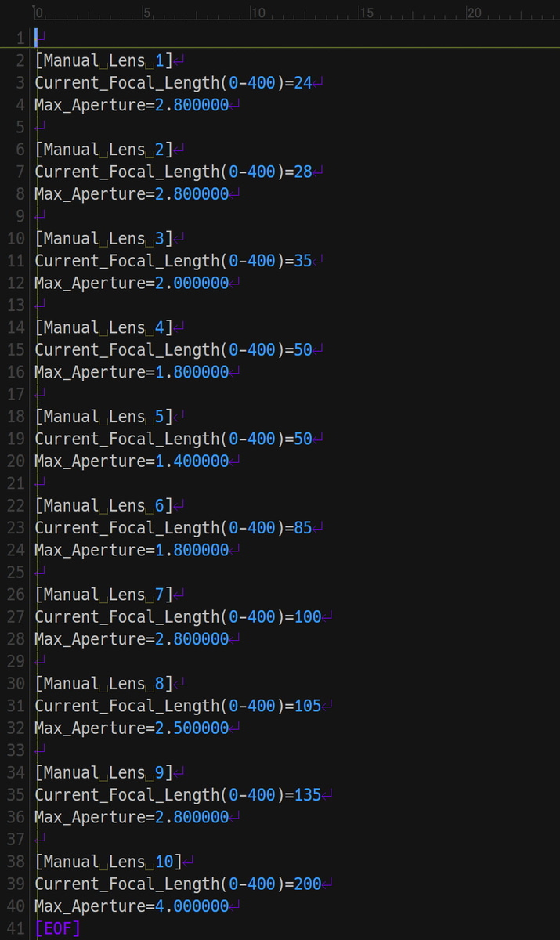Click the [Manual_Lens_3] section header
Viewport: 560px width, 940px height.
[103, 238]
